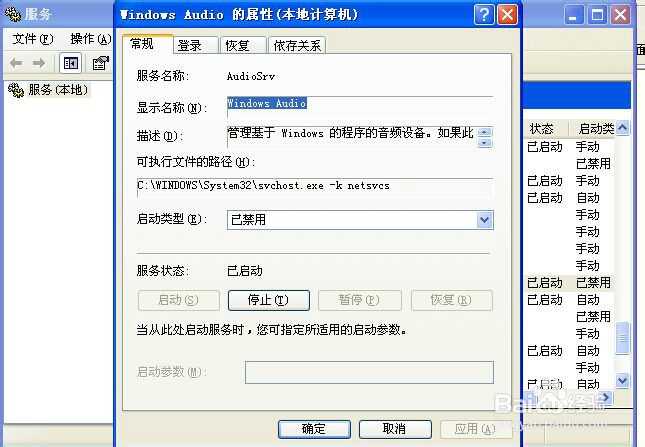This screenshot has height=447, width=645.
Task: Click the AudioSrv service name text
Action: click(x=251, y=76)
